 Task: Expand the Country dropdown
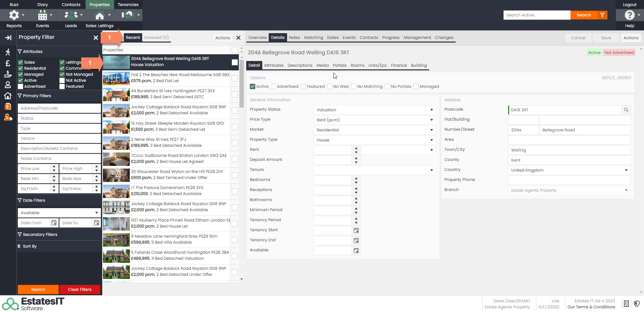569,170
